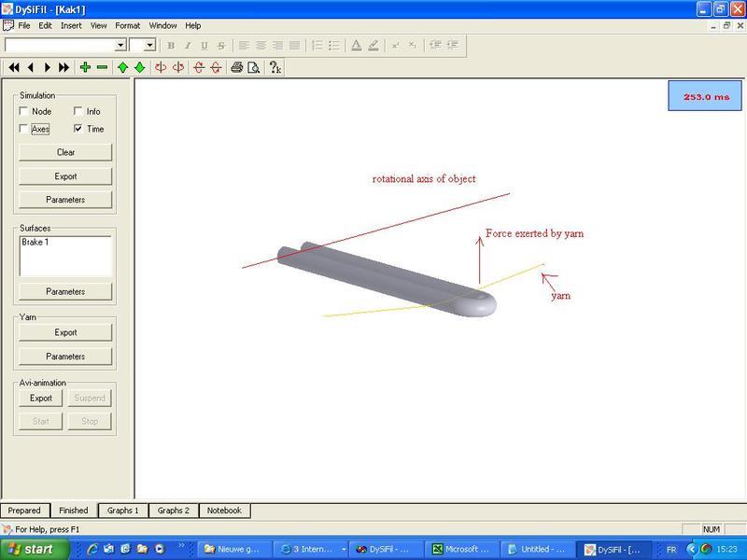Fast forward to simulation end
Image resolution: width=747 pixels, height=560 pixels.
point(63,67)
